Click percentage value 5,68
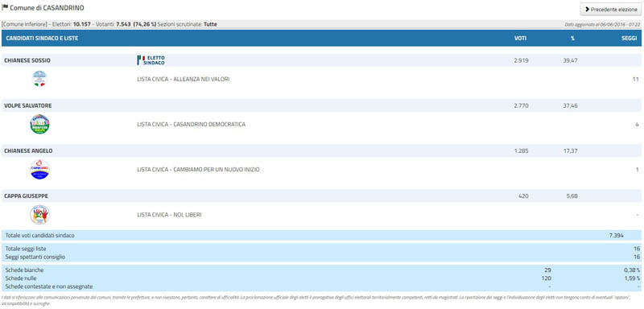Image resolution: width=644 pixels, height=309 pixels. (572, 196)
